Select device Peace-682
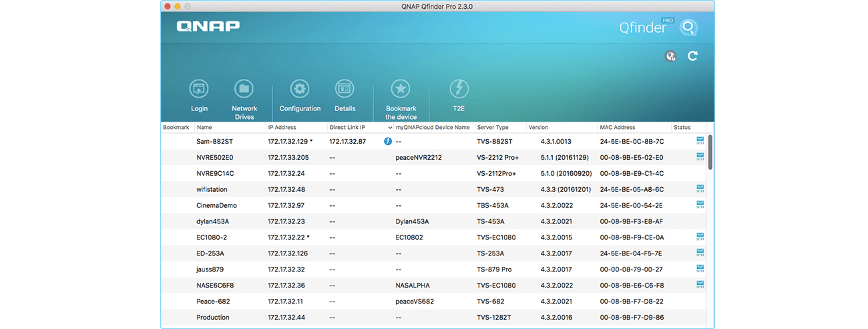The width and height of the screenshot is (868, 329). pyautogui.click(x=434, y=302)
